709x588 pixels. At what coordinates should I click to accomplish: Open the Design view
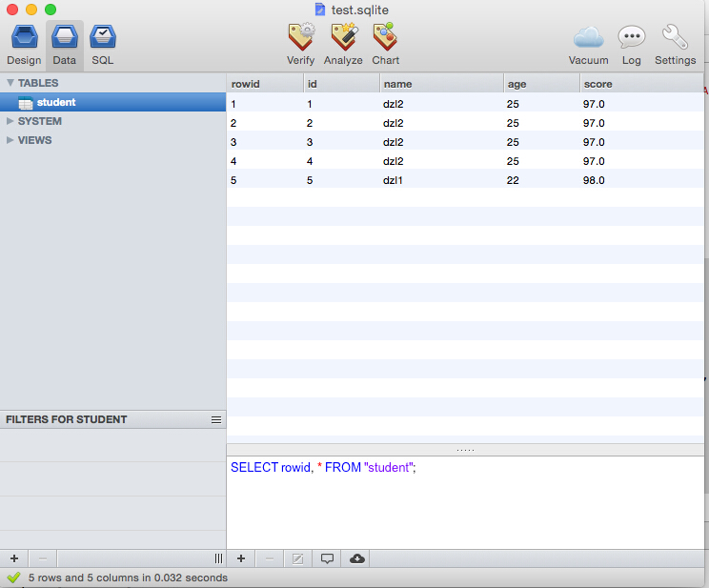[x=24, y=45]
